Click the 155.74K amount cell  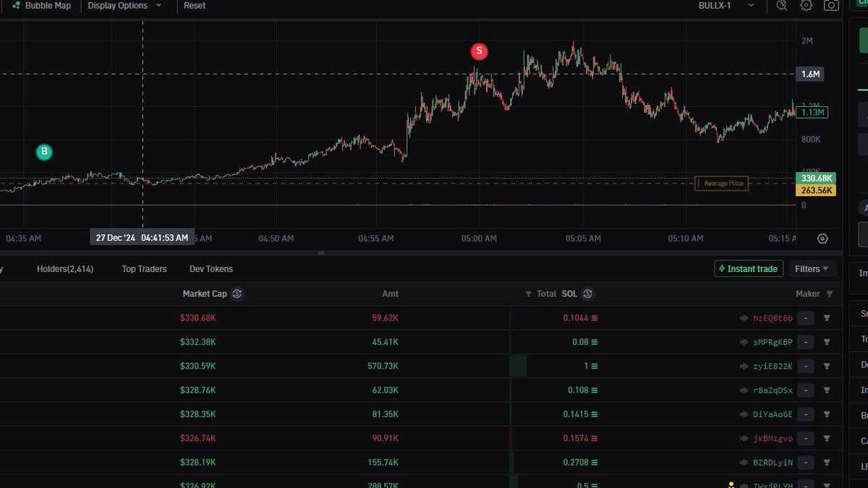click(383, 463)
